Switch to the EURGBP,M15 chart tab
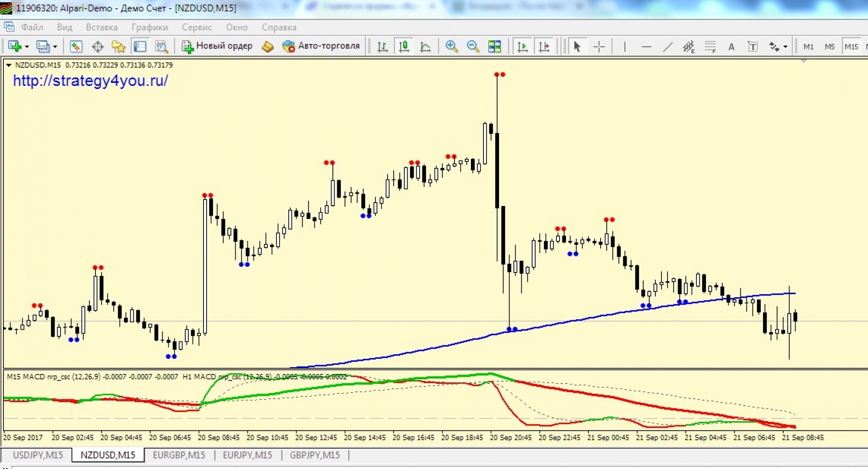868x469 pixels. pyautogui.click(x=179, y=455)
